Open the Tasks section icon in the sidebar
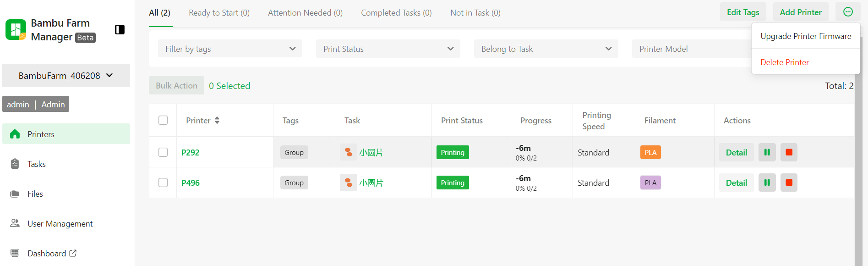The height and width of the screenshot is (266, 868). tap(15, 164)
